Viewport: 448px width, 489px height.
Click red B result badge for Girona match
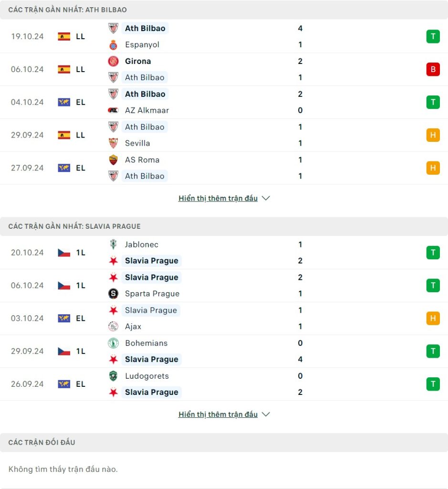point(433,69)
